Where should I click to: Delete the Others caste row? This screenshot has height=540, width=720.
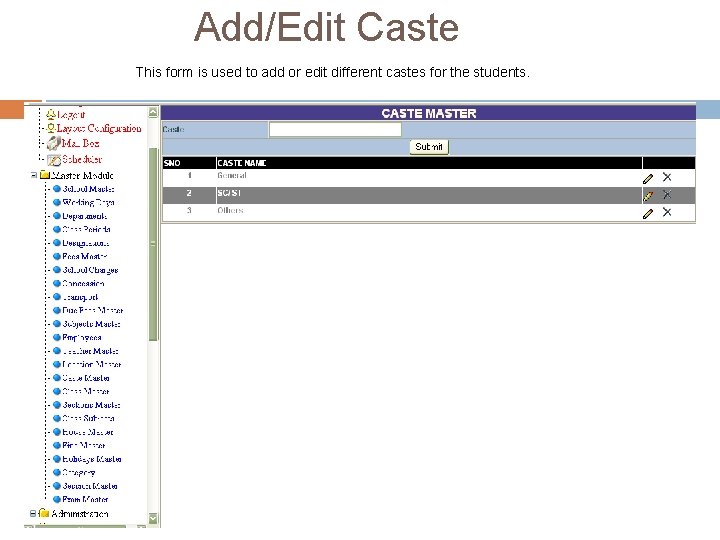point(667,212)
